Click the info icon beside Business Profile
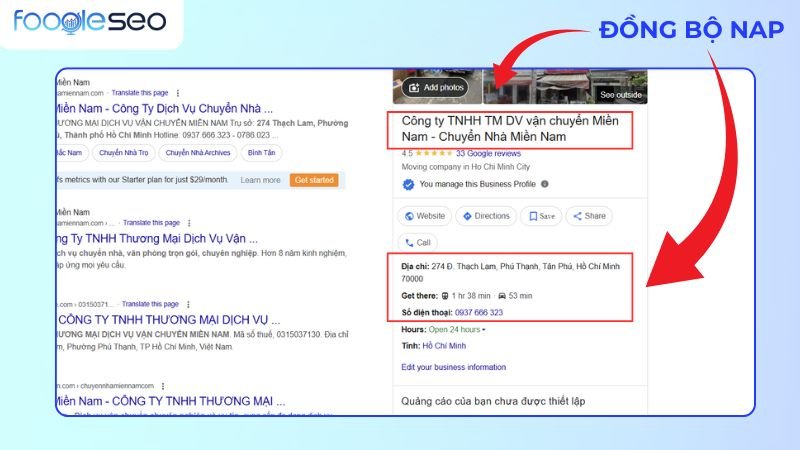Screen dimensions: 800x450 [545, 185]
